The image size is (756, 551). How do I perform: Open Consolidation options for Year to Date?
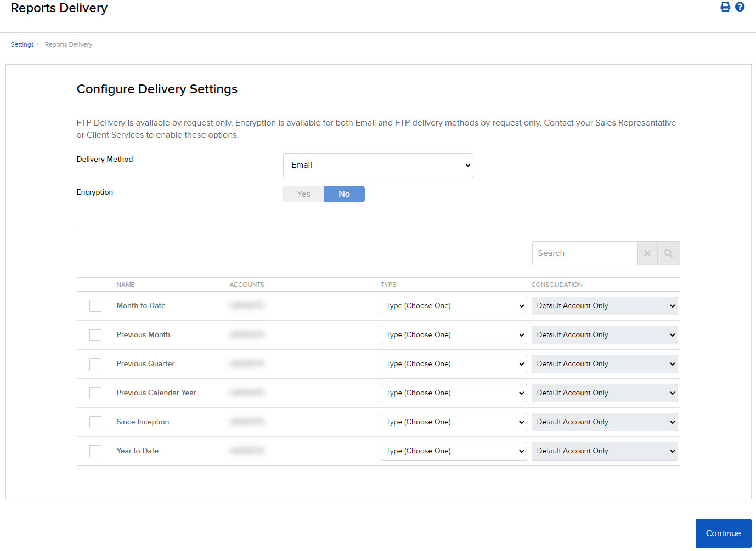(x=603, y=451)
